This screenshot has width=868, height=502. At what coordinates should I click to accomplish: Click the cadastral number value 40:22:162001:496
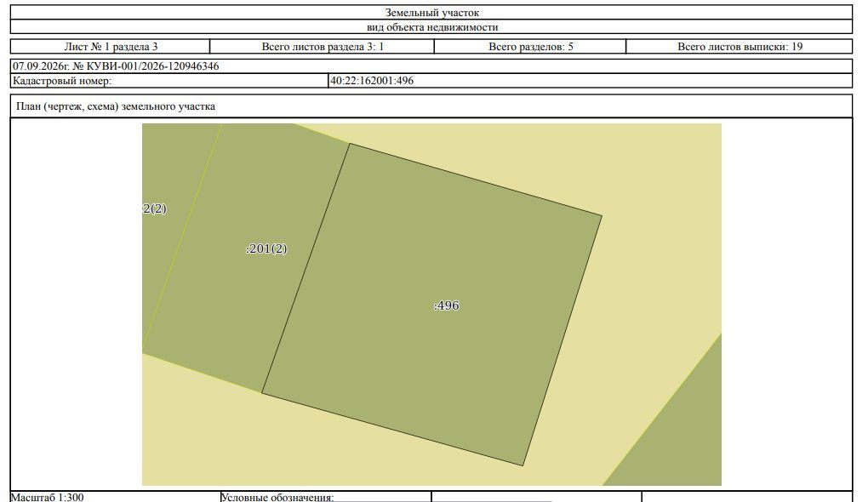[x=371, y=81]
